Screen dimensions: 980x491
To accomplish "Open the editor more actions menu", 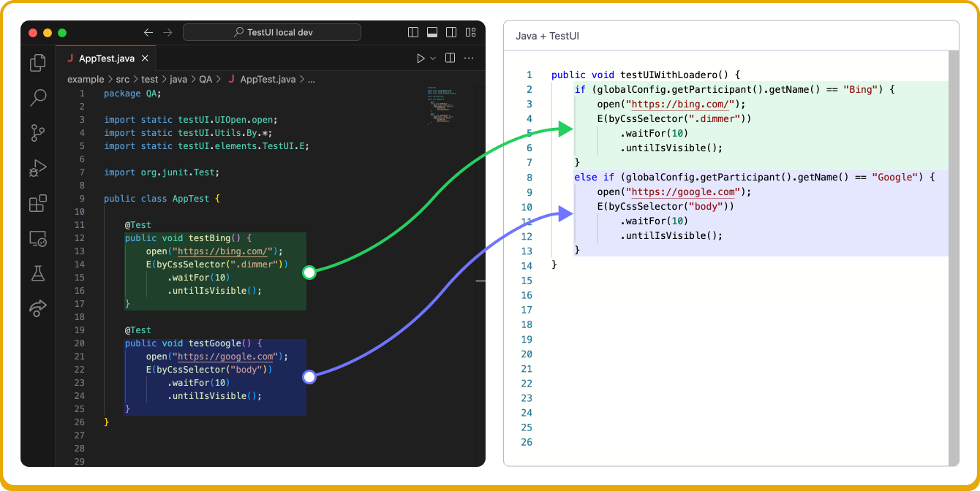I will pyautogui.click(x=470, y=58).
